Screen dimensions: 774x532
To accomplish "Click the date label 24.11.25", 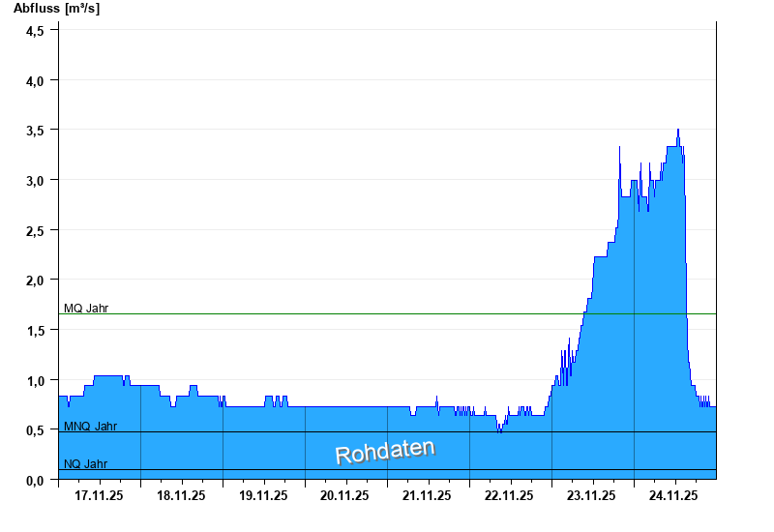I will pos(673,495).
